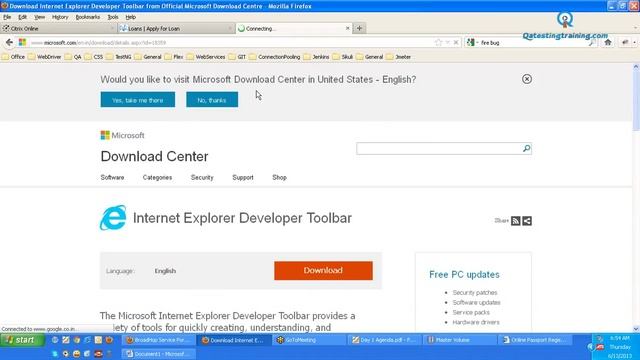Open a new tab with the plus button
Screen dimensions: 640x360
359,28
